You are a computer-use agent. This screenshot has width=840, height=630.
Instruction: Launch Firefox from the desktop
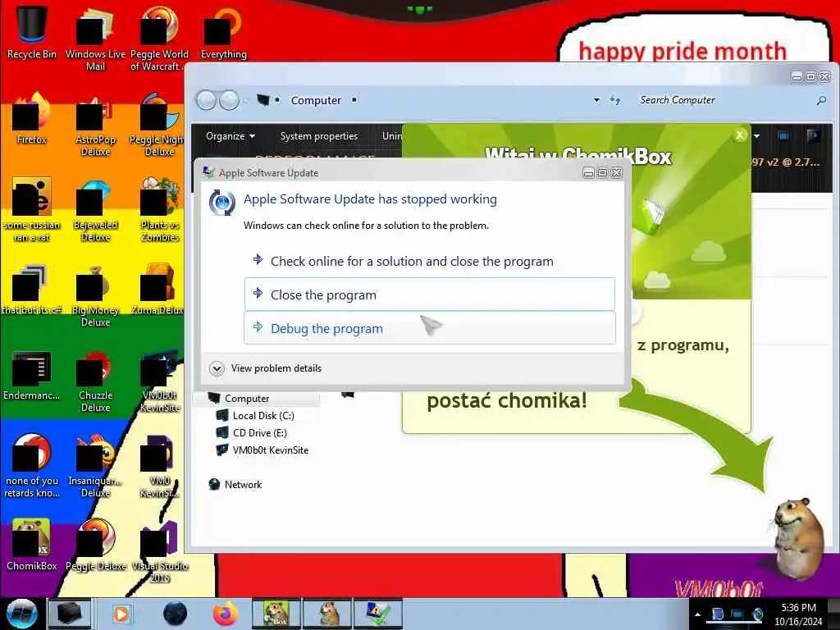pos(32,116)
